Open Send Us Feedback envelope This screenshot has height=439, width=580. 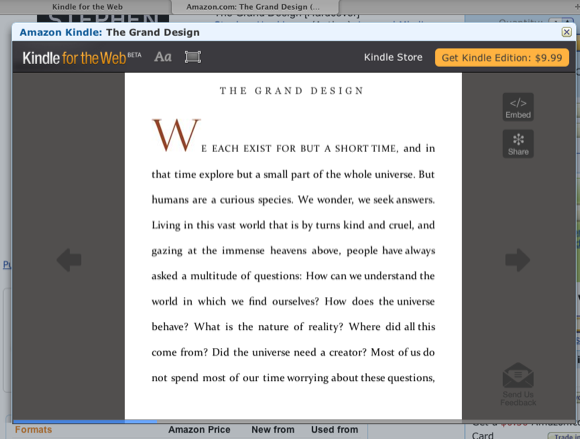pyautogui.click(x=518, y=384)
